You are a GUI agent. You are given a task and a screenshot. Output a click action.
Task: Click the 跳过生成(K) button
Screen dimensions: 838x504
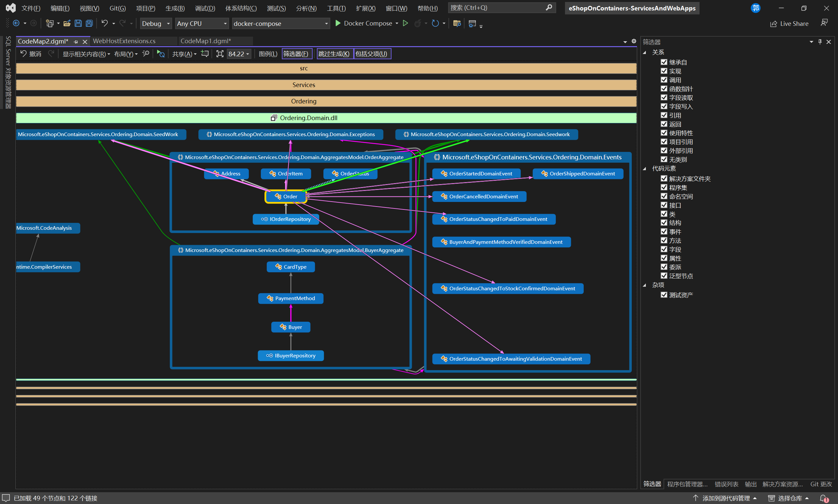pos(334,54)
